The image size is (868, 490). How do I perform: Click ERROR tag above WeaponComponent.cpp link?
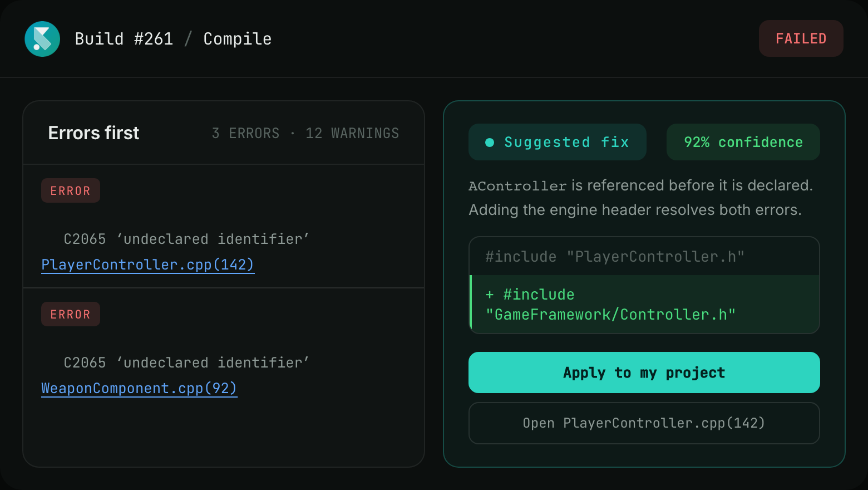(x=71, y=314)
